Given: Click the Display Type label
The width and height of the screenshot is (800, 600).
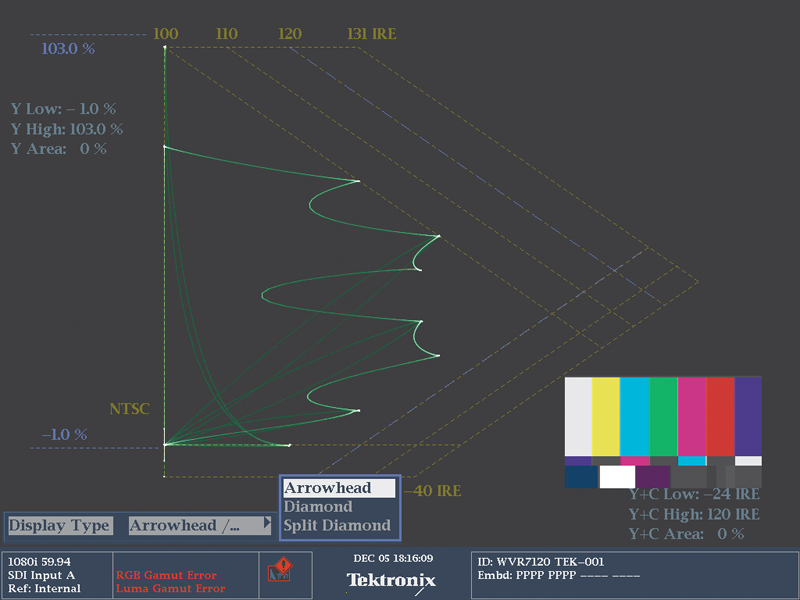Looking at the screenshot, I should pos(59,526).
